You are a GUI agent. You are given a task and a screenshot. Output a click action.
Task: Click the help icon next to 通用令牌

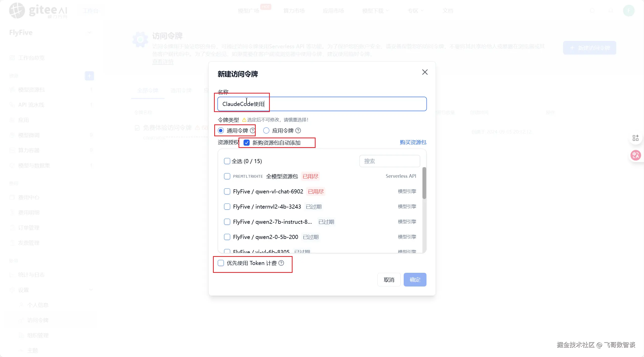tap(252, 130)
